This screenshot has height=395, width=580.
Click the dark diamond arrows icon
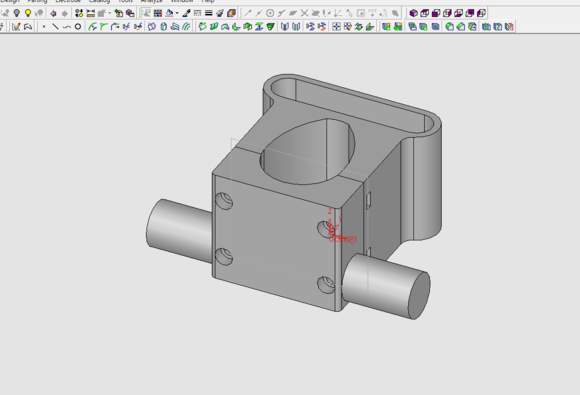tap(53, 13)
